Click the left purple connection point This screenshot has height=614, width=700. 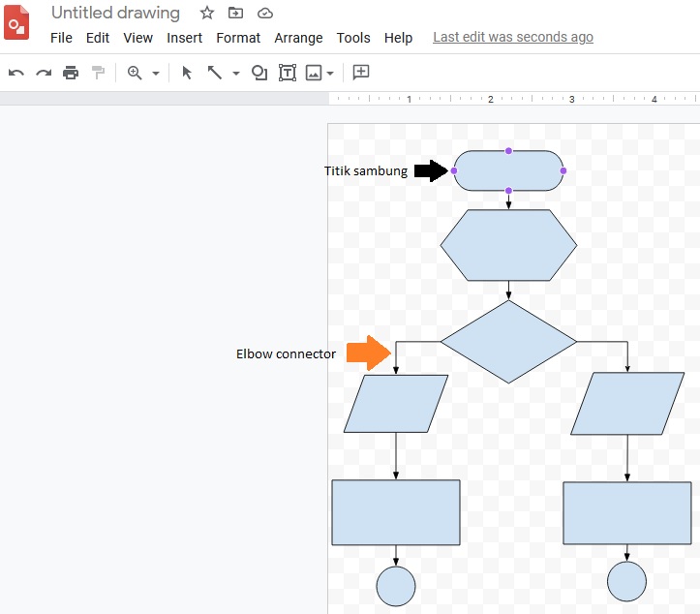(x=454, y=170)
